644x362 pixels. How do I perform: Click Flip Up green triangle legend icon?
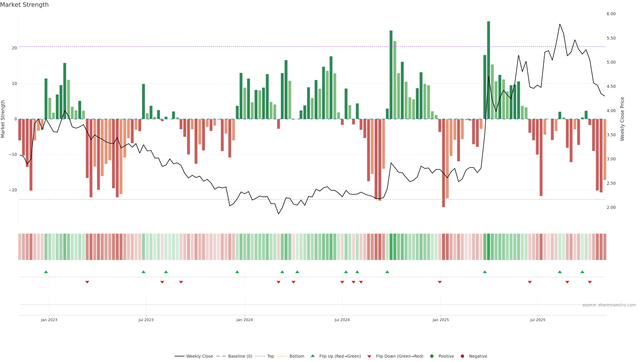(312, 356)
